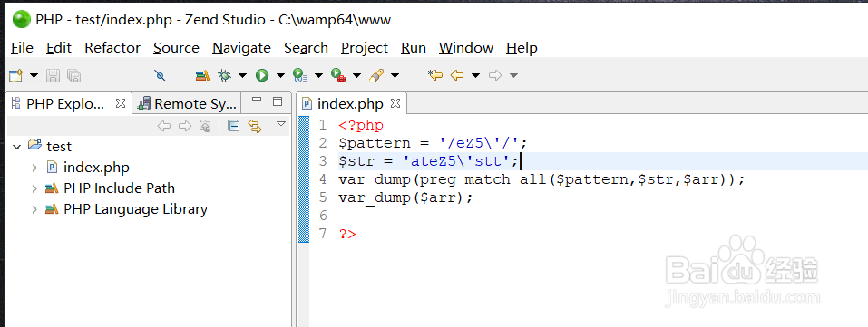This screenshot has width=868, height=327.
Task: Open the File menu
Action: click(x=22, y=48)
